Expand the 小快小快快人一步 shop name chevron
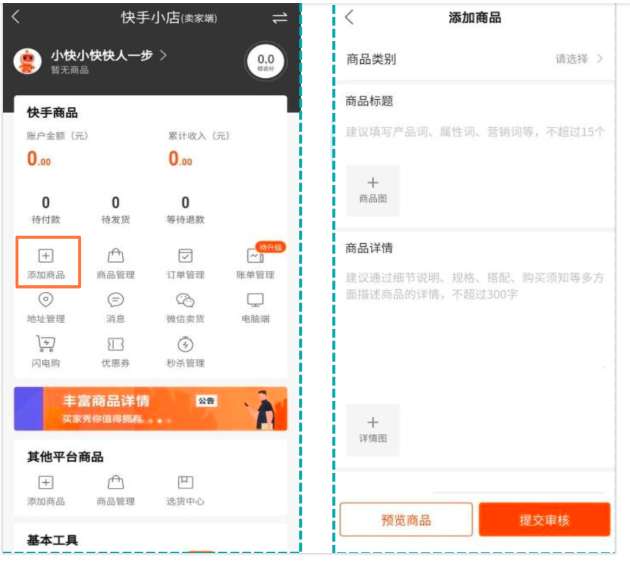This screenshot has width=630, height=562. 163,55
